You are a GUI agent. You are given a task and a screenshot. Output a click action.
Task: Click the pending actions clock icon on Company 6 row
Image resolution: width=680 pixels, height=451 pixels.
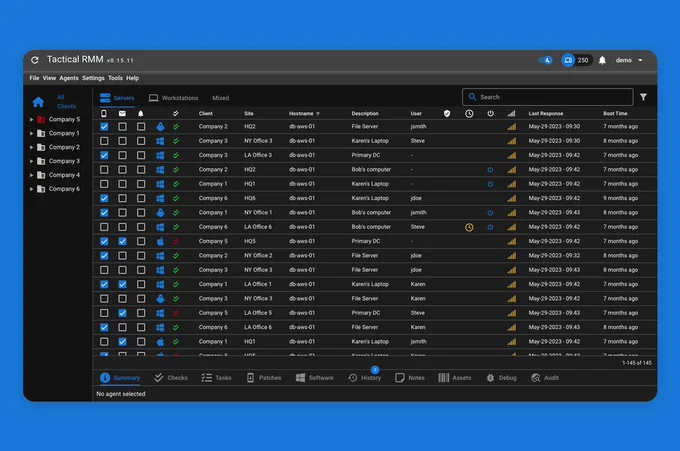[469, 227]
